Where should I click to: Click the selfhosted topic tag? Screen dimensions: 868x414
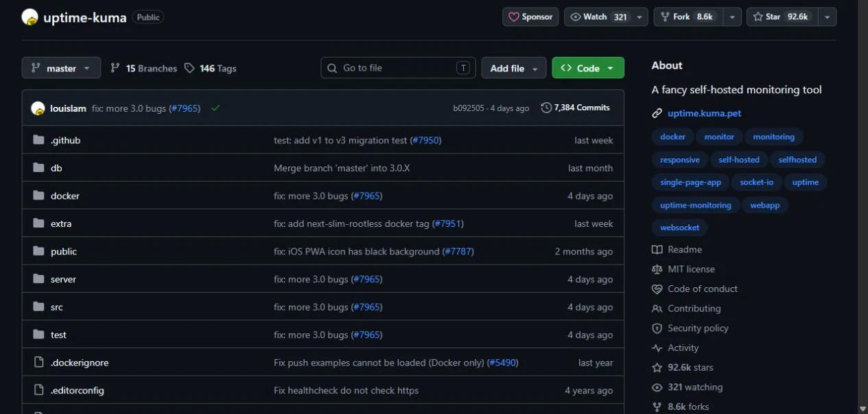pyautogui.click(x=797, y=160)
